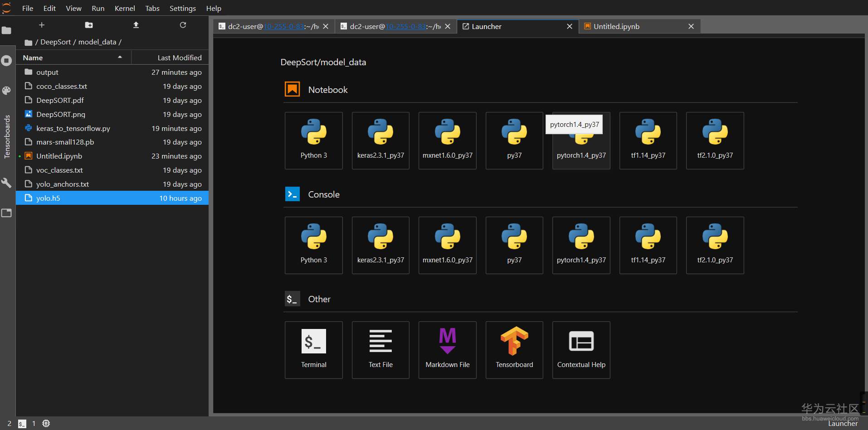Select mars-small128.pb file
868x430 pixels.
(x=112, y=142)
